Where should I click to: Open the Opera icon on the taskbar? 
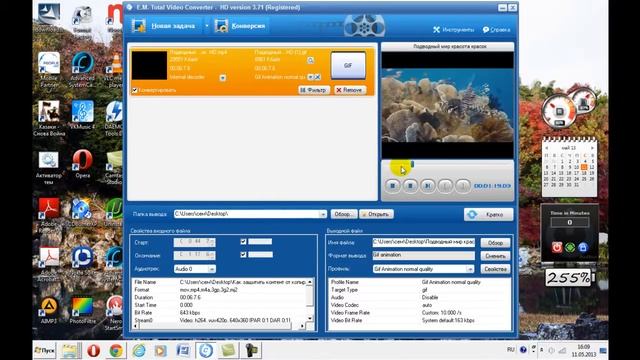click(93, 350)
